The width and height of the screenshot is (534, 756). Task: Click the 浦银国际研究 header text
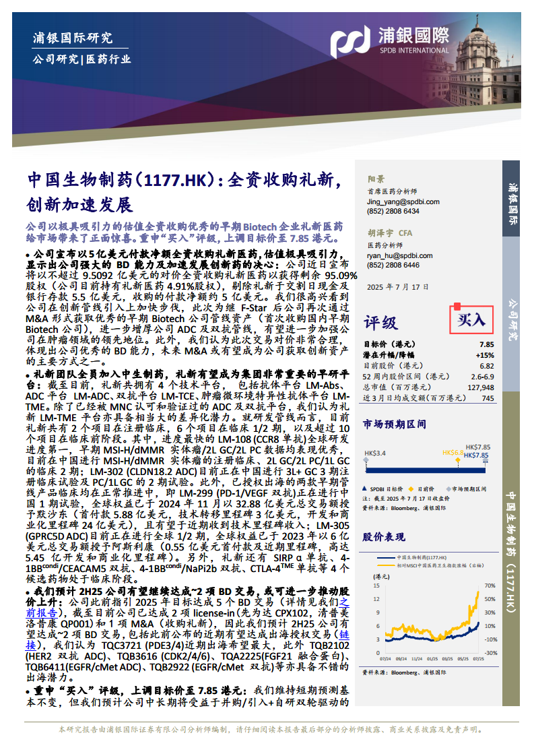(x=72, y=38)
